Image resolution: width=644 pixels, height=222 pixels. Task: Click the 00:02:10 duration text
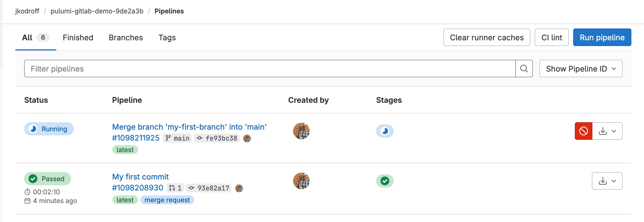(x=46, y=192)
